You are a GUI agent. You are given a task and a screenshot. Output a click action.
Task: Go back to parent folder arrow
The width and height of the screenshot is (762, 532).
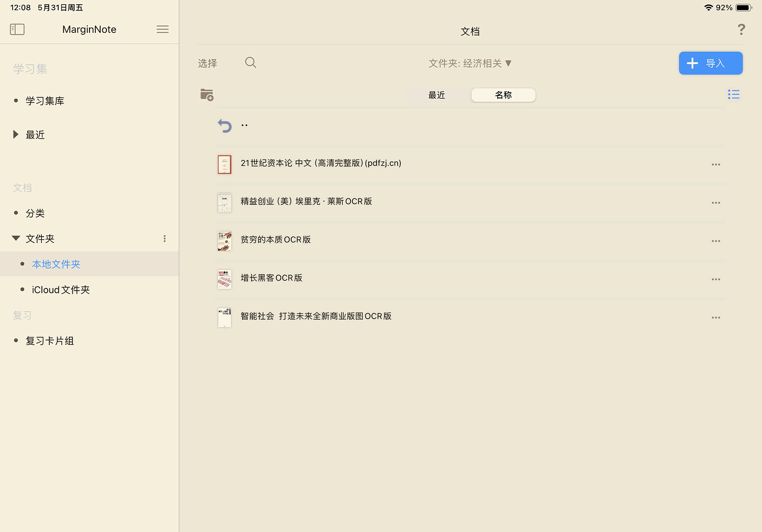225,125
